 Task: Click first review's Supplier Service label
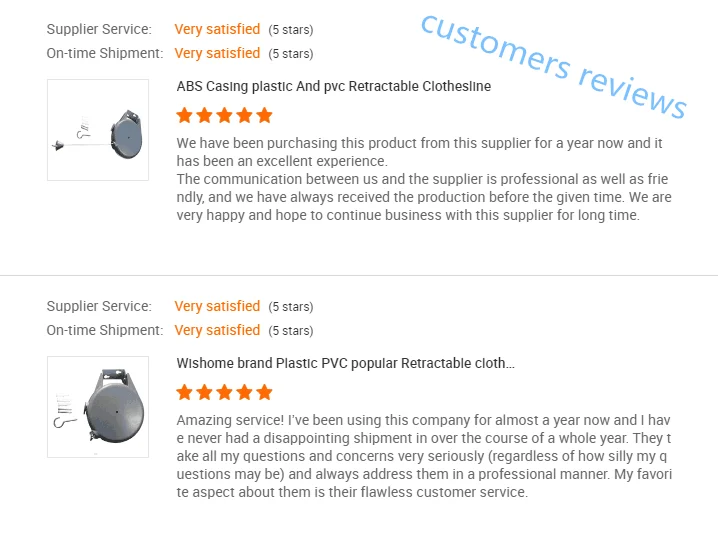(x=99, y=29)
